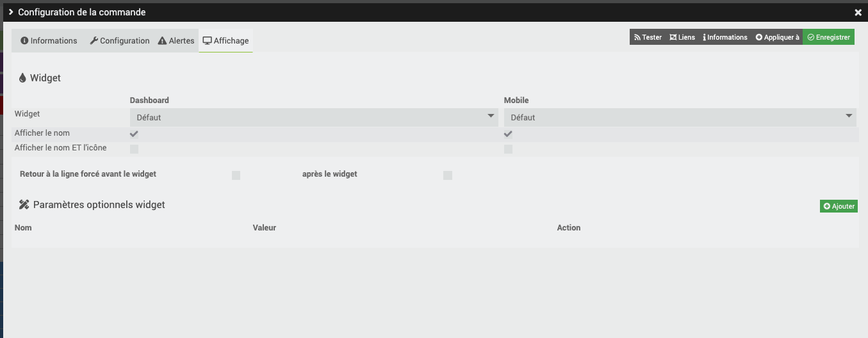Open the Dashboard widget dropdown

pyautogui.click(x=314, y=117)
